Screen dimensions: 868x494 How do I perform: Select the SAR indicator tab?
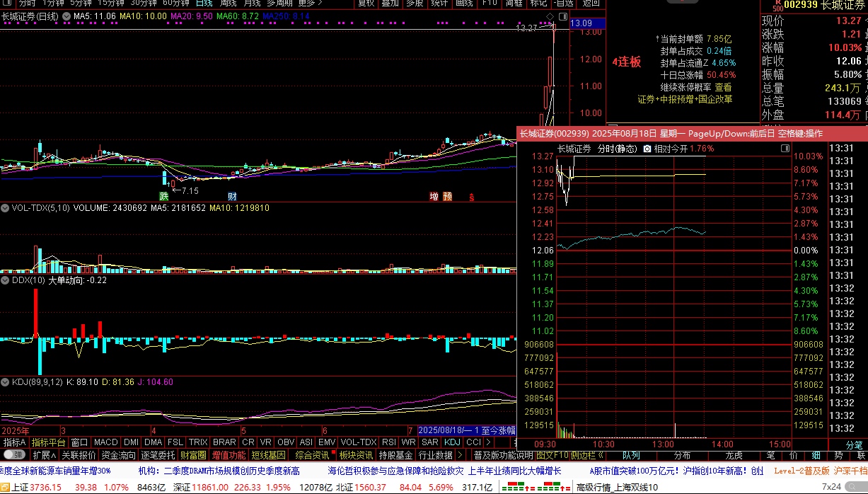click(429, 442)
